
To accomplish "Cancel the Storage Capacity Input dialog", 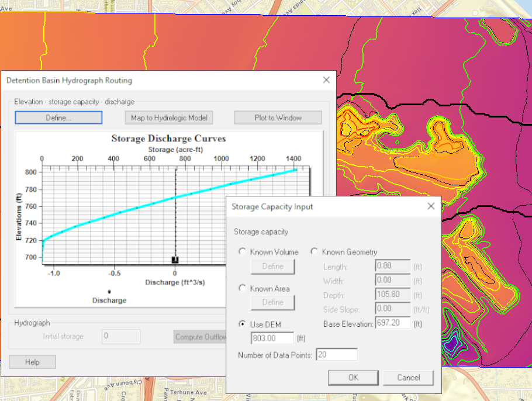I will click(408, 378).
